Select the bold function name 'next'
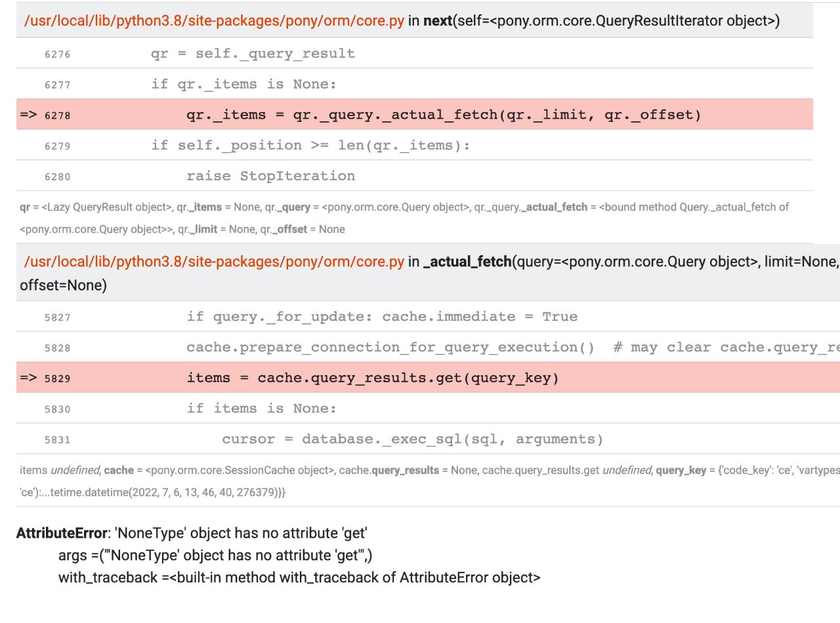Screen dimensions: 840x623 coord(438,20)
